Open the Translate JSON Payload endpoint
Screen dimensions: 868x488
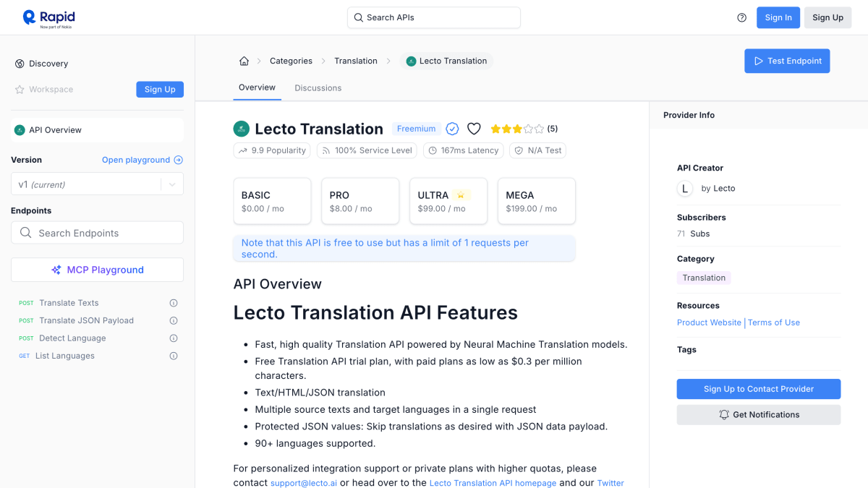point(86,320)
